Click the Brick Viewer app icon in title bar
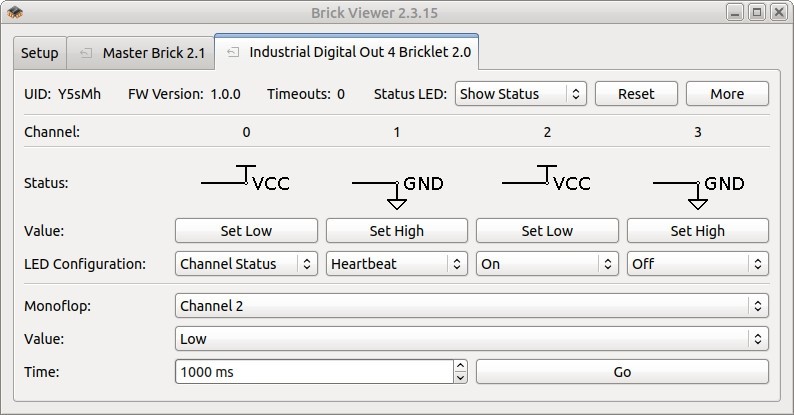The width and height of the screenshot is (794, 415). point(15,12)
